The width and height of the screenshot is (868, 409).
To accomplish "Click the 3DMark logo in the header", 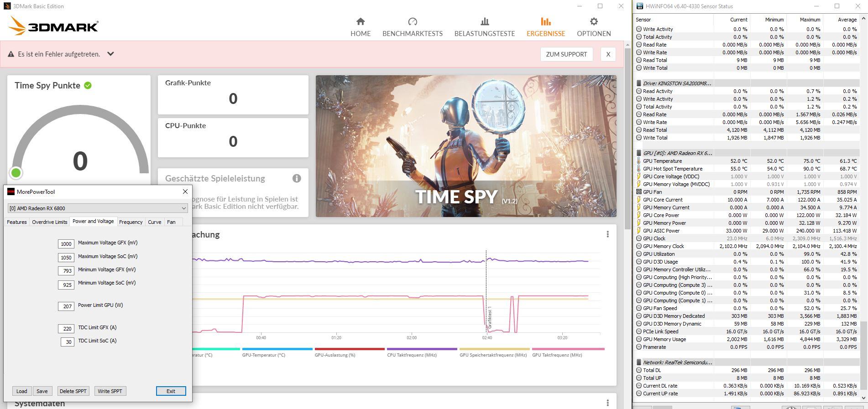I will (x=53, y=26).
